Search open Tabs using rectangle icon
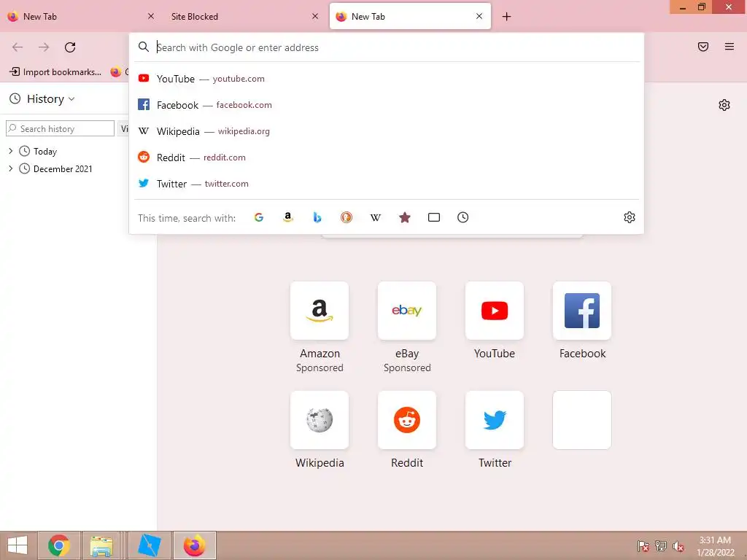The height and width of the screenshot is (560, 747). coord(433,217)
